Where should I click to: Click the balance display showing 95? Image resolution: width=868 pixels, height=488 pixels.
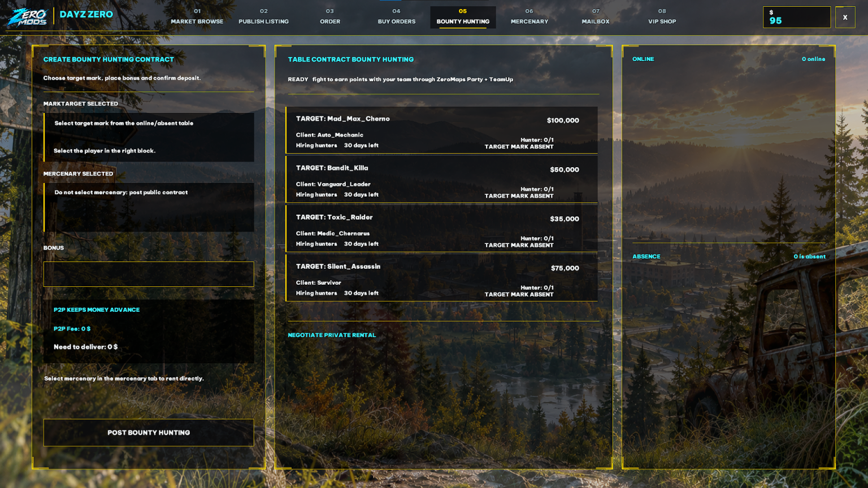(x=797, y=18)
